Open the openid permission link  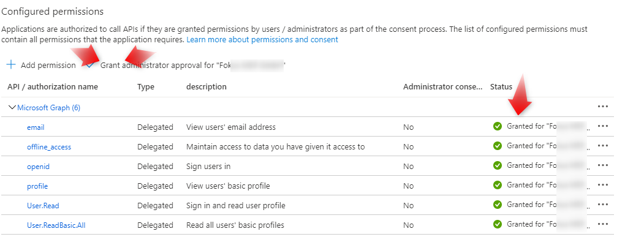38,167
